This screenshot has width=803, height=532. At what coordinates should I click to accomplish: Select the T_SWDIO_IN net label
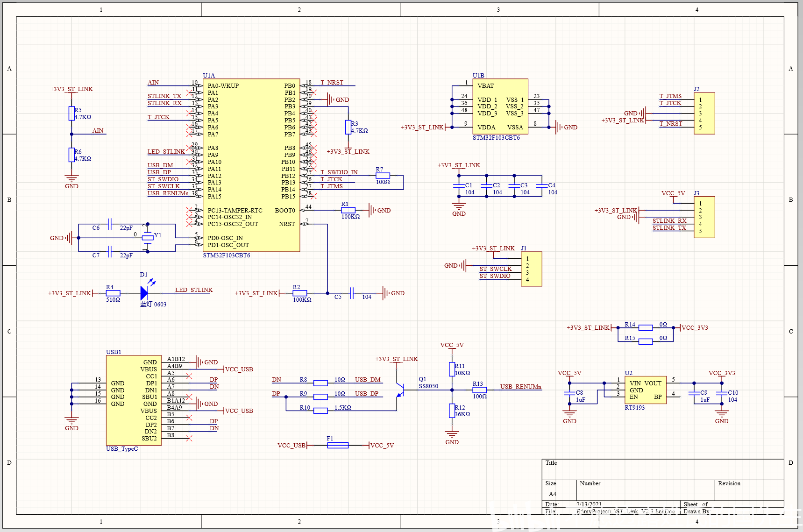click(x=339, y=172)
